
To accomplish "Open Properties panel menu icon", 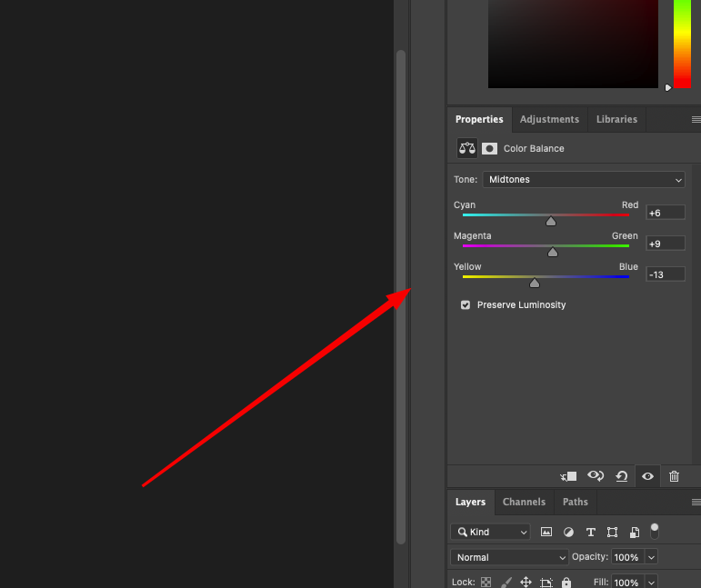I will 696,119.
